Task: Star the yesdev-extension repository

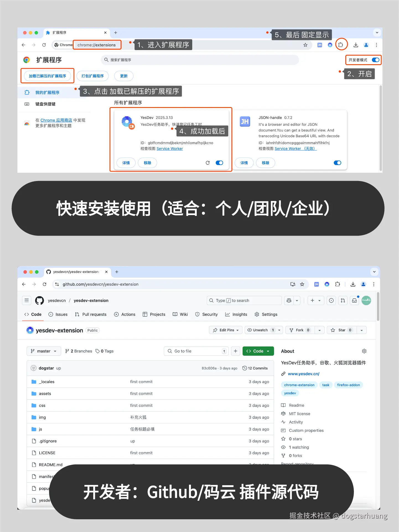Action: pos(342,330)
